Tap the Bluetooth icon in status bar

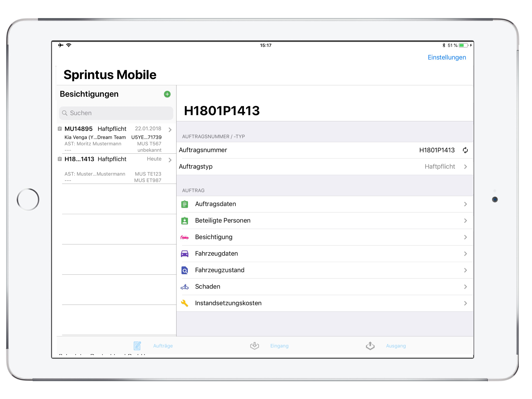[444, 45]
